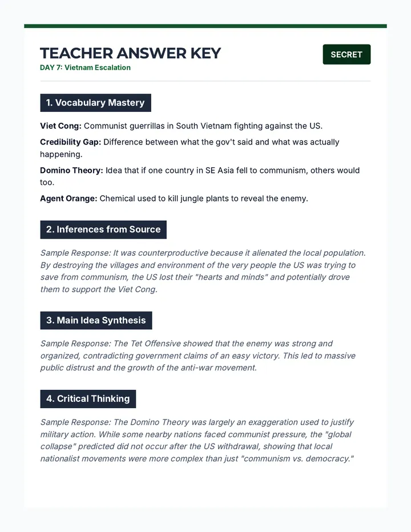Click the 1. Vocabulary Mastery heading
Viewport: 411px width, 532px height.
tap(95, 103)
